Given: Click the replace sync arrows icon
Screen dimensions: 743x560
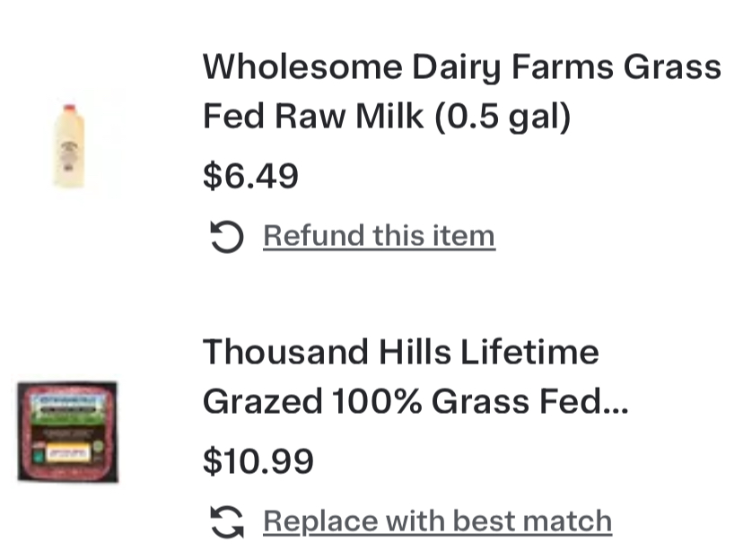Looking at the screenshot, I should tap(226, 522).
